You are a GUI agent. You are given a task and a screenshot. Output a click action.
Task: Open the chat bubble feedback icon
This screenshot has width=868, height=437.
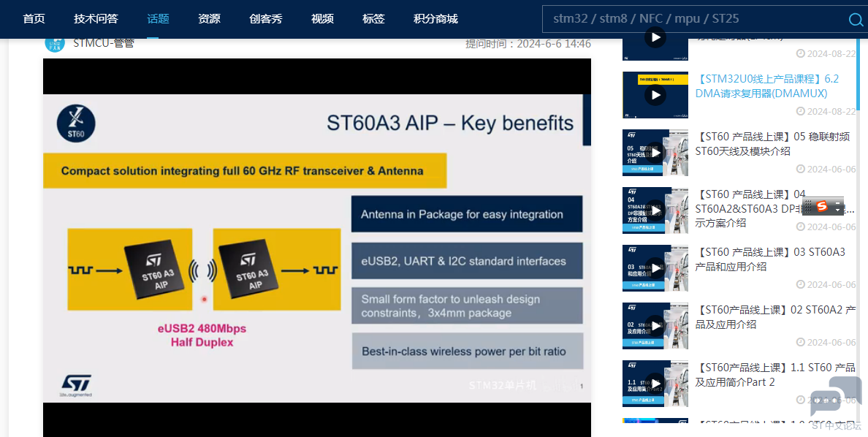(836, 397)
